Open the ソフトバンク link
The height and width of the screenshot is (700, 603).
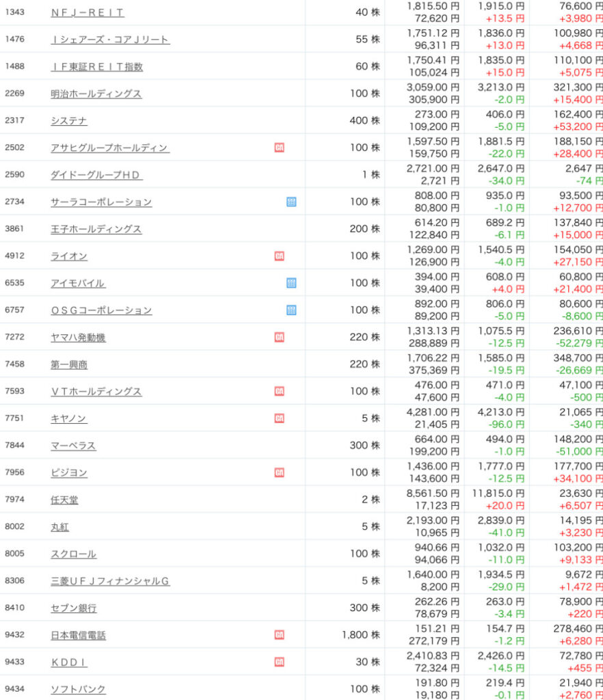click(x=78, y=689)
